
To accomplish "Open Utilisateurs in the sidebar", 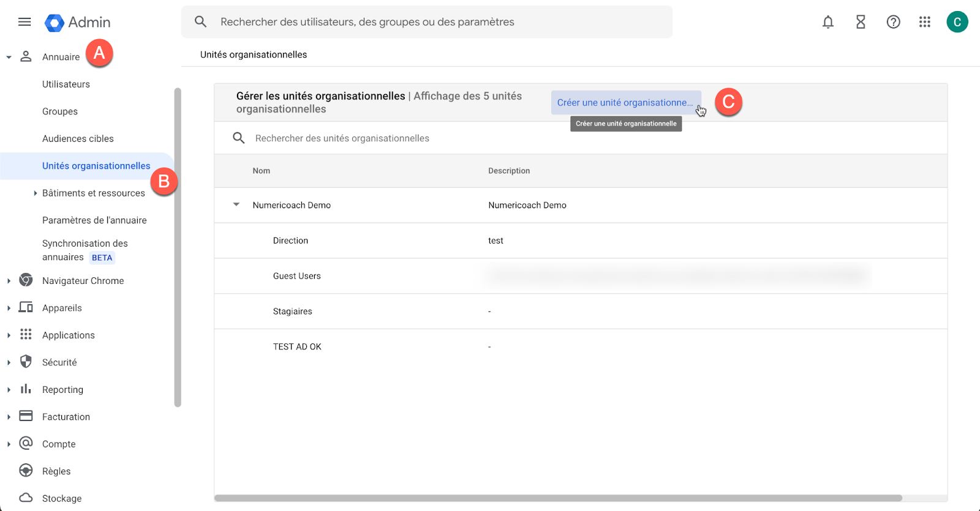I will 66,84.
